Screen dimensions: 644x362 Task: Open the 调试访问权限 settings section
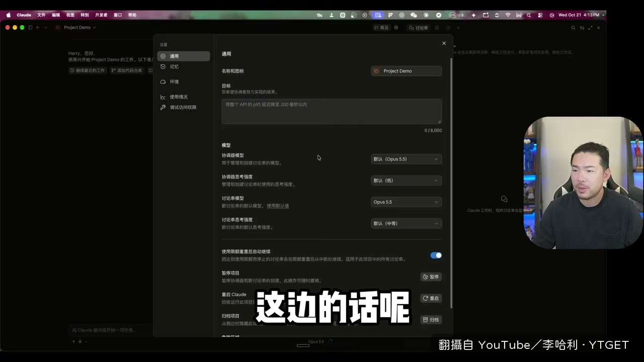click(184, 107)
